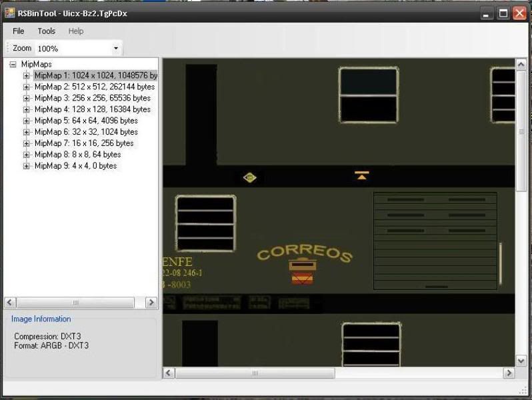Screen dimensions: 532x400
Task: Expand the MipMap 5 node
Action: coord(27,121)
